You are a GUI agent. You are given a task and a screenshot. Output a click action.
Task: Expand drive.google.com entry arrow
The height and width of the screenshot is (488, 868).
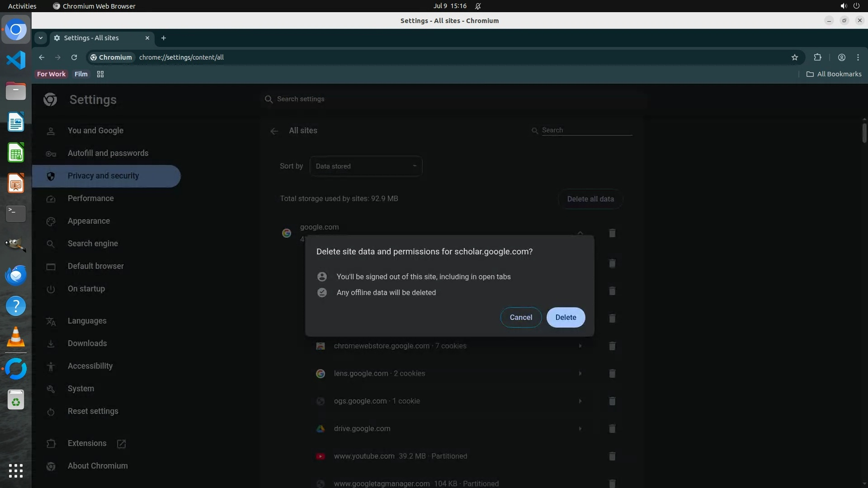[580, 429]
